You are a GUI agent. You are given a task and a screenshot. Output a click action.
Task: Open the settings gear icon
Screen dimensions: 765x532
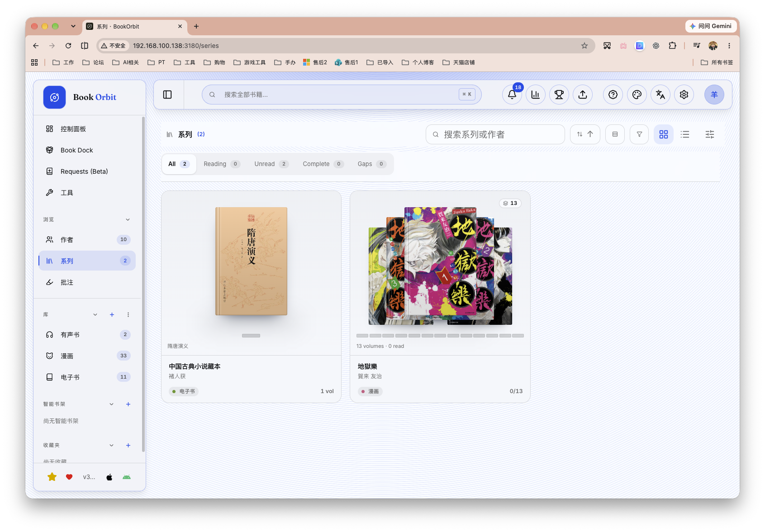point(684,95)
